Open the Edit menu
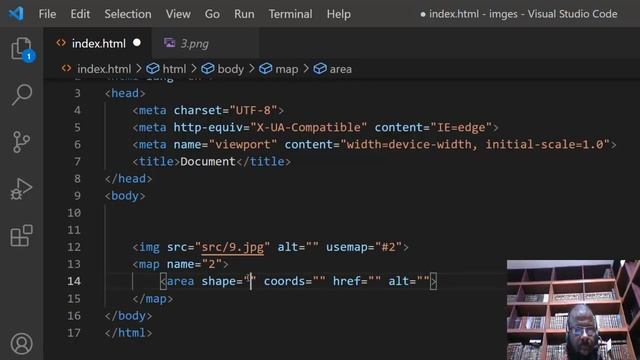This screenshot has width=640, height=360. point(80,14)
